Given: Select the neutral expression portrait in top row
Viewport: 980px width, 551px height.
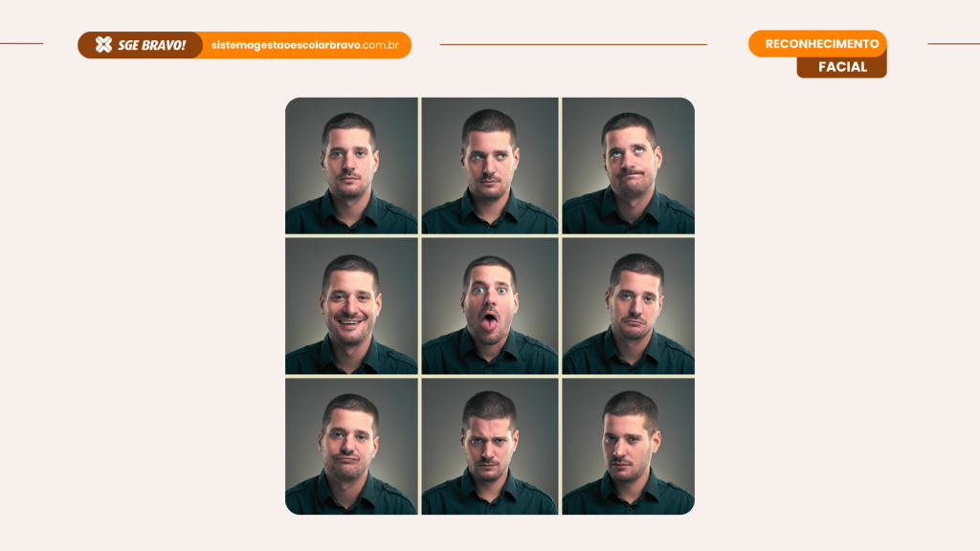Looking at the screenshot, I should coord(351,165).
